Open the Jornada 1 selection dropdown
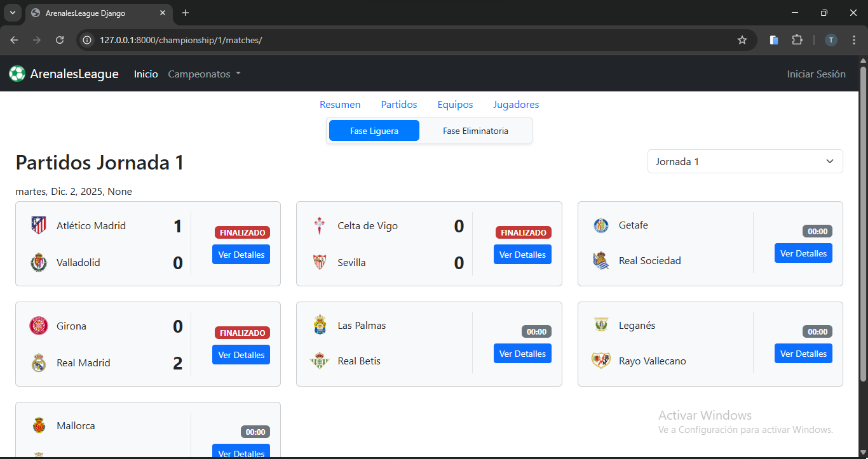This screenshot has width=868, height=459. point(745,161)
